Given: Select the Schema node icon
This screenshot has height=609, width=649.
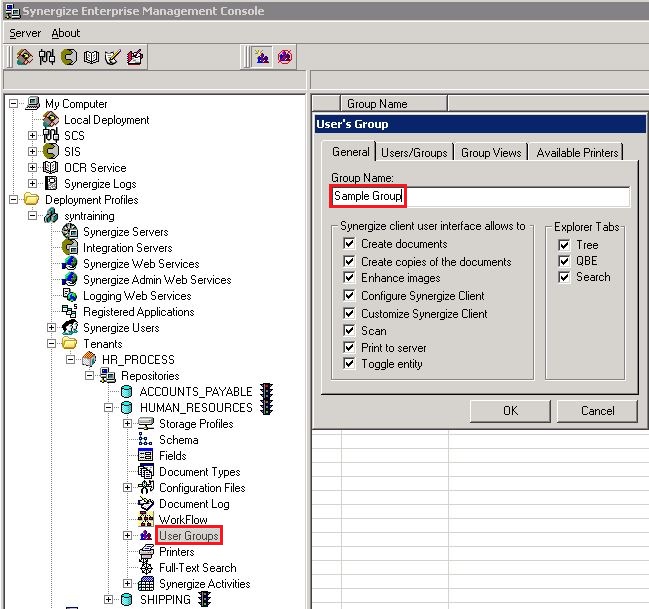Looking at the screenshot, I should coord(145,439).
